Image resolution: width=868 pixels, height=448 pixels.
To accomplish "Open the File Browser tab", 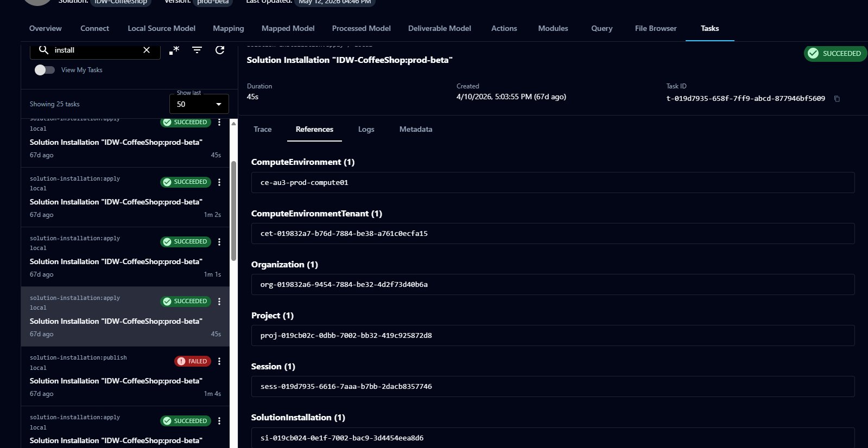I will pyautogui.click(x=656, y=28).
